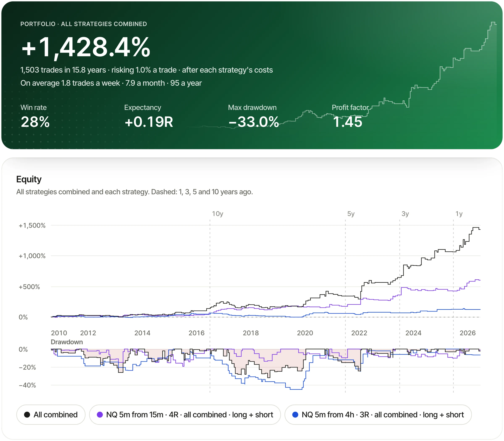504x441 pixels.
Task: Click the On average 1.8 trades a week line
Action: (x=111, y=83)
